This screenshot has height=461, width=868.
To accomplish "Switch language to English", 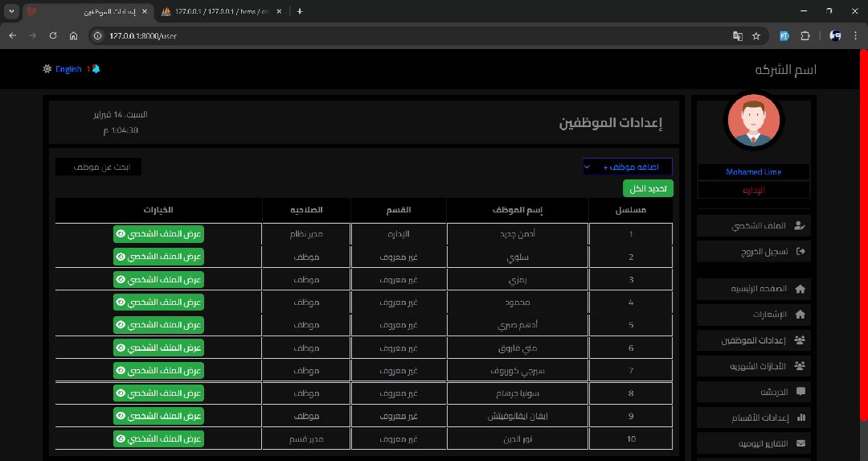I will click(68, 69).
